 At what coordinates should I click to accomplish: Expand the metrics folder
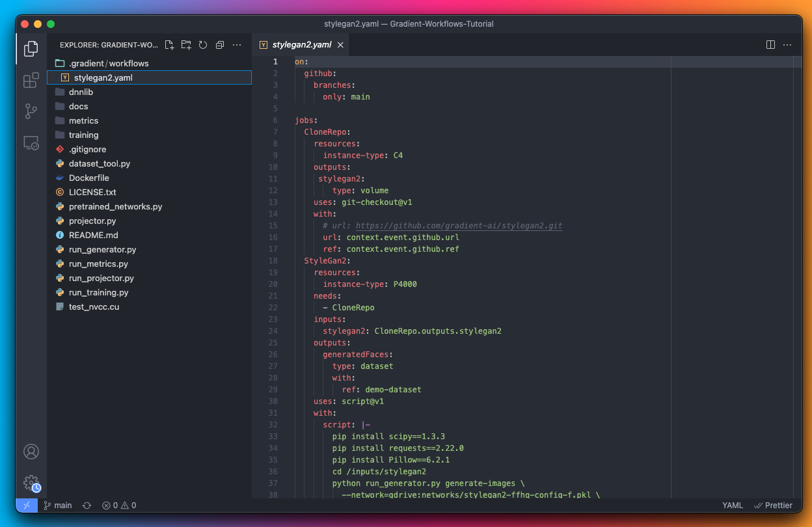150,120
